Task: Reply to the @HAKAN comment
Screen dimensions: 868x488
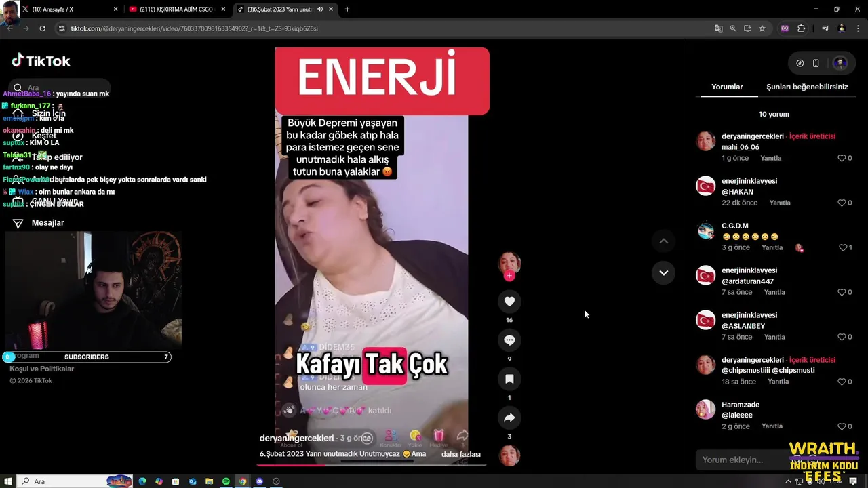Action: pos(780,203)
